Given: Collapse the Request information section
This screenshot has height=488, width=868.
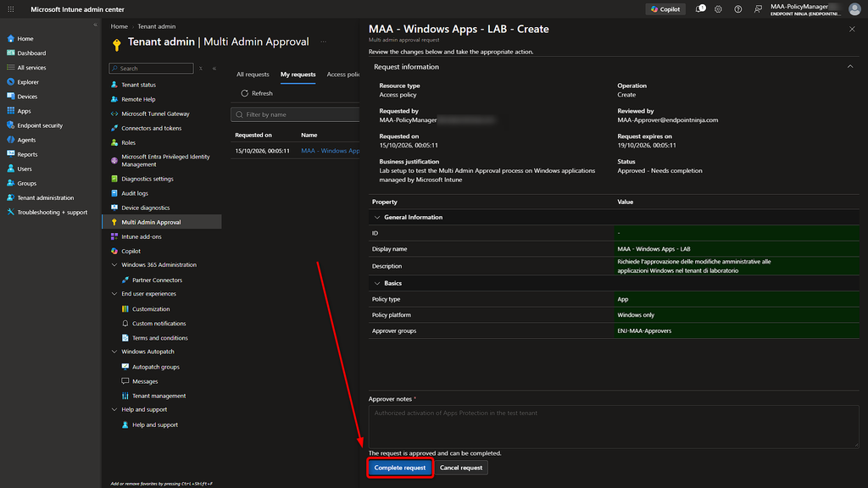Looking at the screenshot, I should pyautogui.click(x=849, y=66).
